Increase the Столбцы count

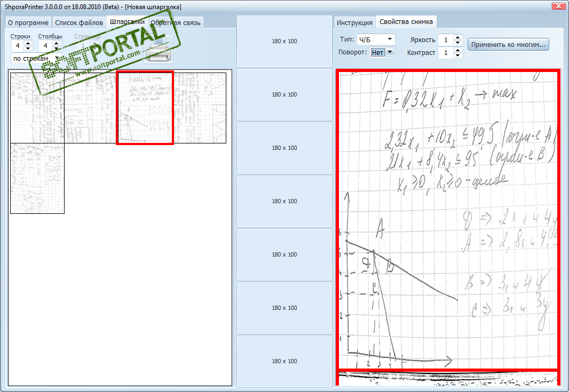(x=56, y=43)
